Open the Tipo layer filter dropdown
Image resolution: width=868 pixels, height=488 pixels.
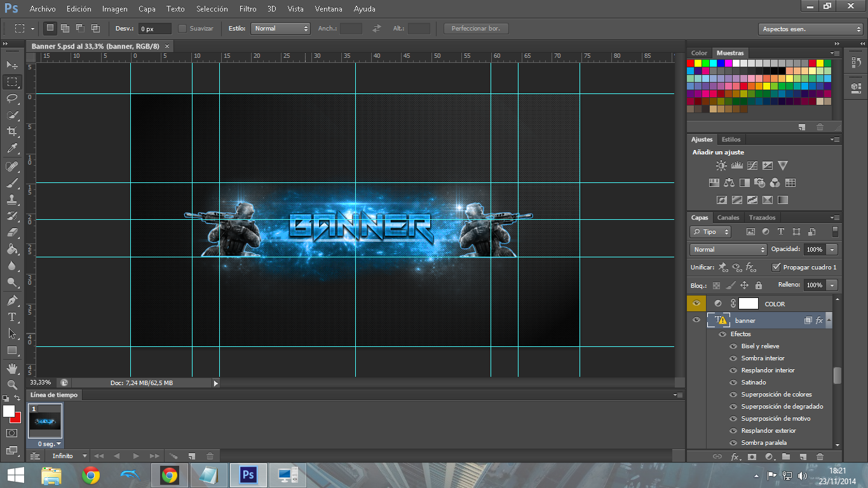[711, 232]
